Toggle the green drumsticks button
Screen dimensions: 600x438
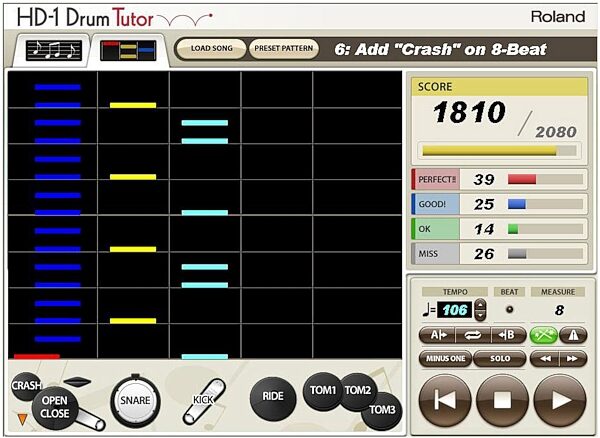pos(543,335)
